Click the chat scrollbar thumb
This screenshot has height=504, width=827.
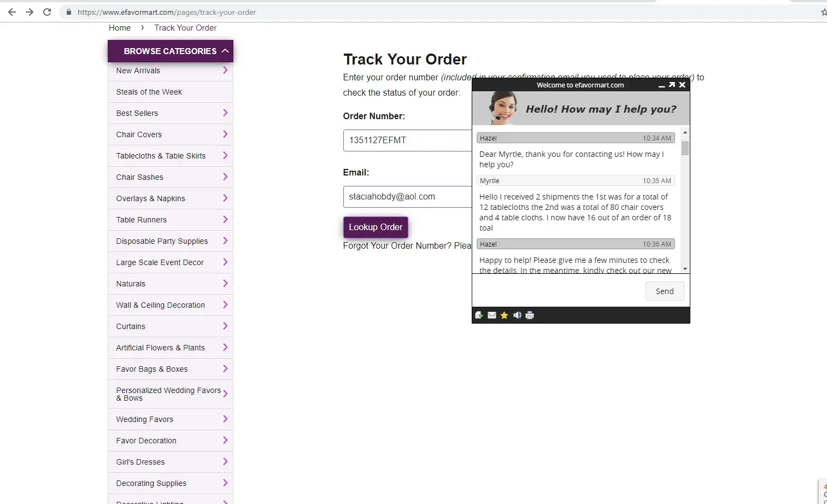coord(685,148)
